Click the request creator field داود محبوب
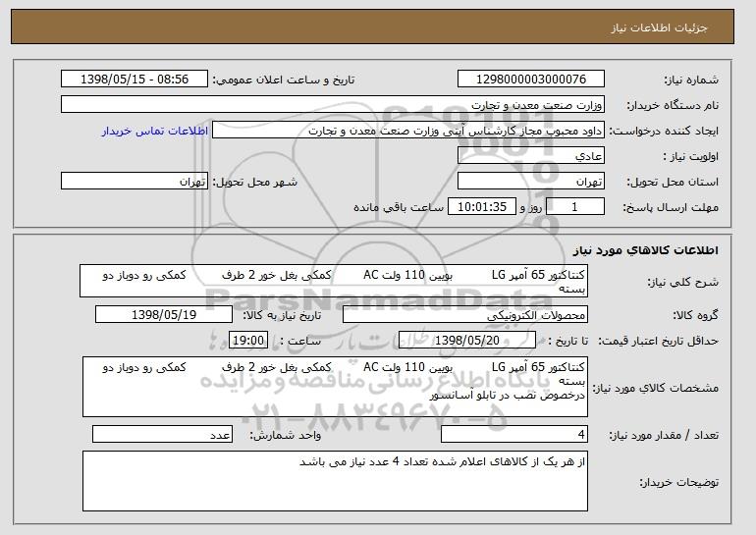756x535 pixels. [408, 131]
